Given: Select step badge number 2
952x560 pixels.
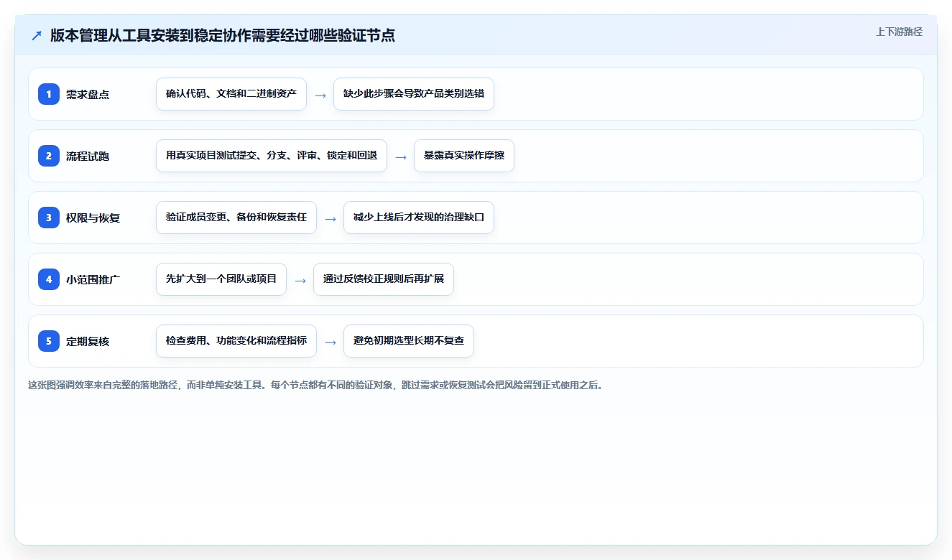Looking at the screenshot, I should click(x=49, y=155).
